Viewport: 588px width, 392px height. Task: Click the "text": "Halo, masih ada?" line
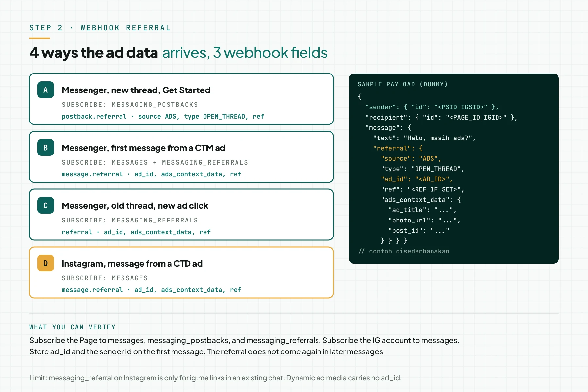424,138
